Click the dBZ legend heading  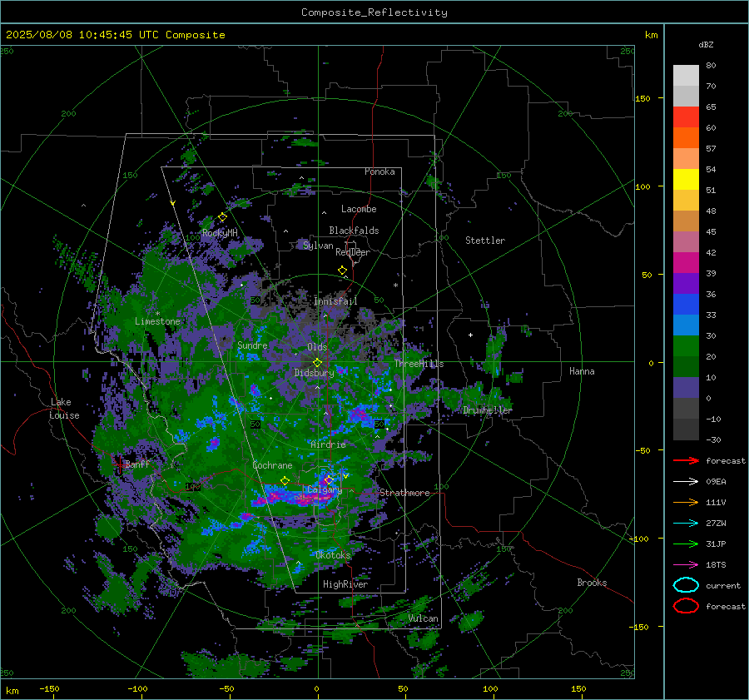coord(706,44)
